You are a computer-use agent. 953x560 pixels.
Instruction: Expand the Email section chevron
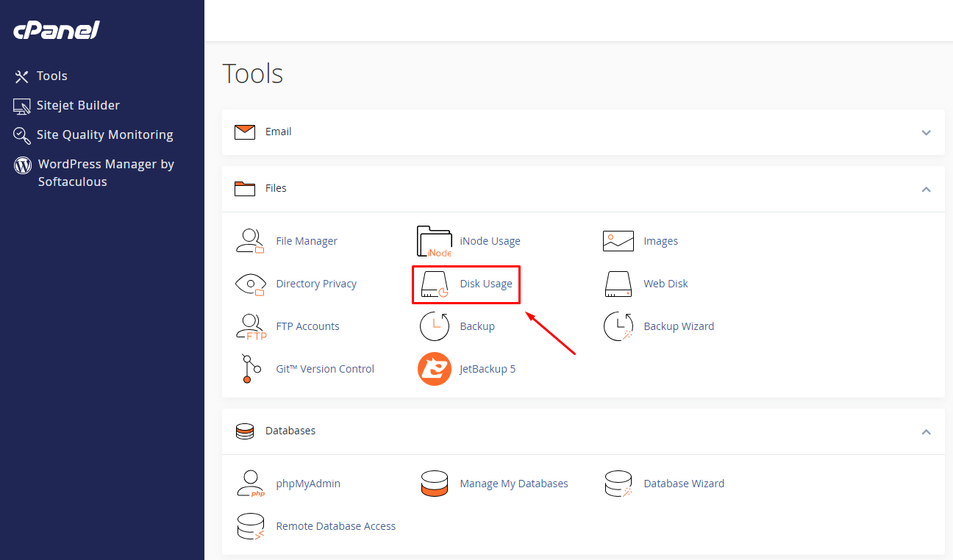click(926, 132)
